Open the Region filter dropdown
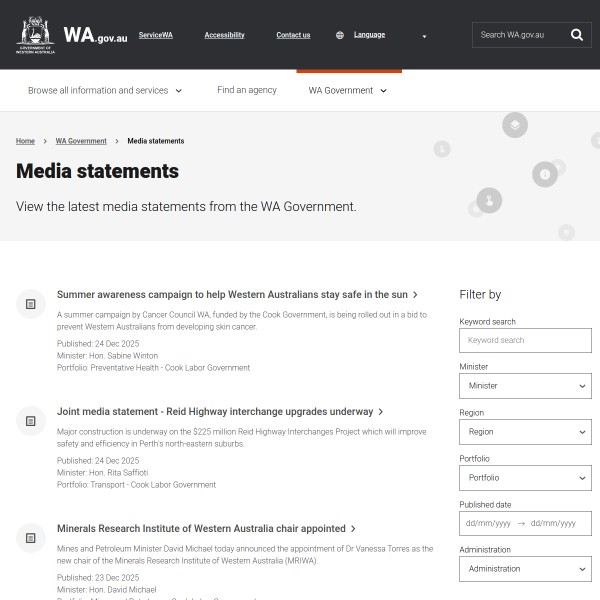 click(x=525, y=432)
